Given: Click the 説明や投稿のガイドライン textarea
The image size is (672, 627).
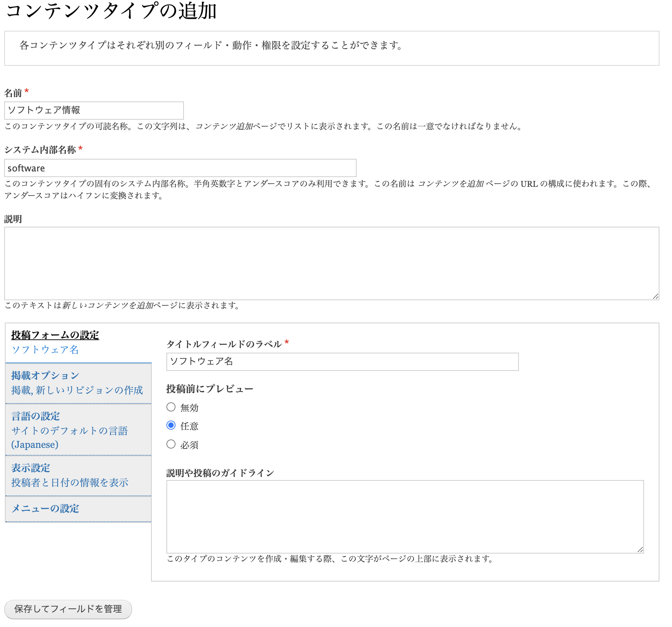Looking at the screenshot, I should click(405, 516).
